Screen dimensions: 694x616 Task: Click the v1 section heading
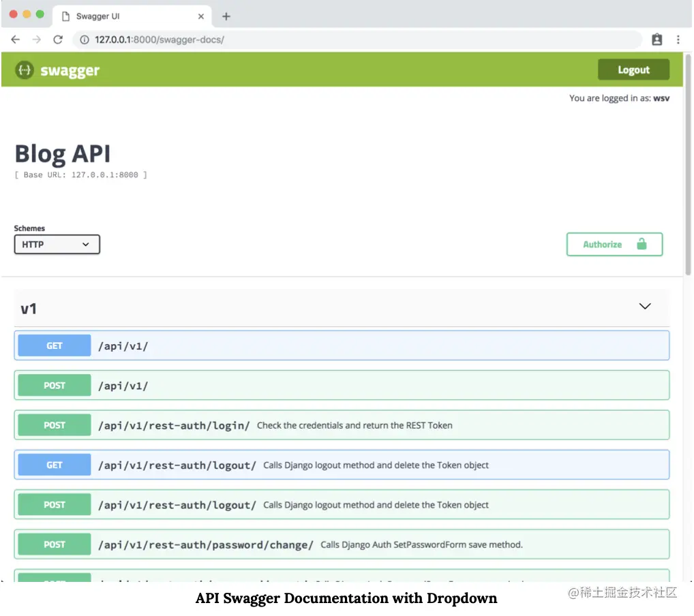coord(29,309)
